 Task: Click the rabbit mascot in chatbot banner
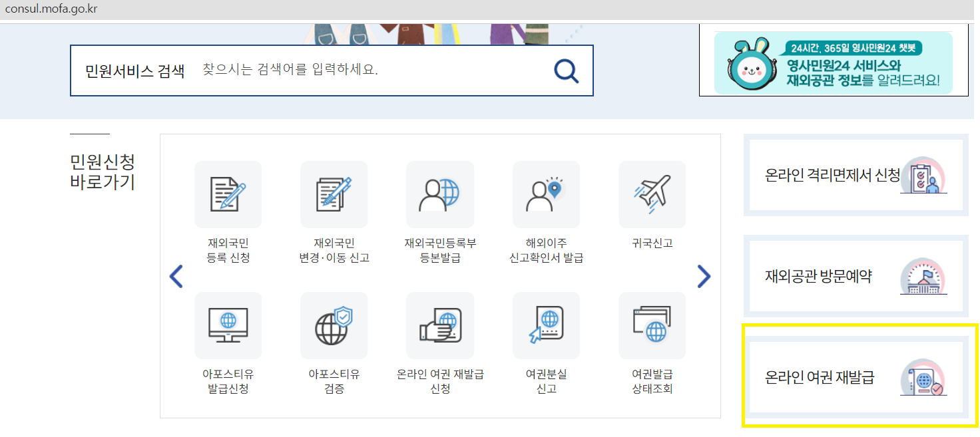click(751, 63)
